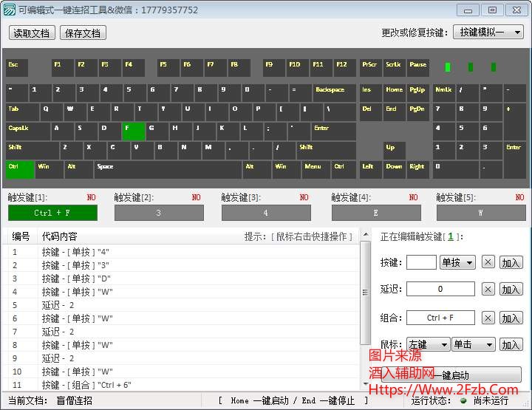
Task: Select trigger key 1 slot "Ctrl + F"
Action: pos(52,213)
